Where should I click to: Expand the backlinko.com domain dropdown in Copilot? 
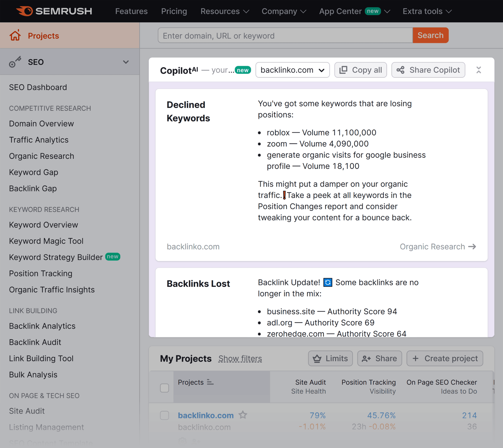292,70
